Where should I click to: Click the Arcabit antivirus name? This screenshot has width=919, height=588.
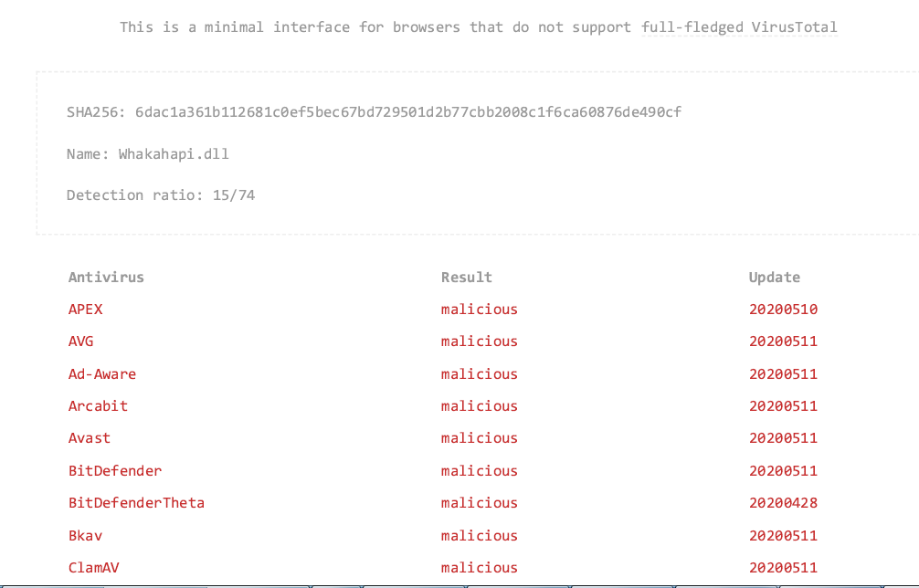coord(98,406)
